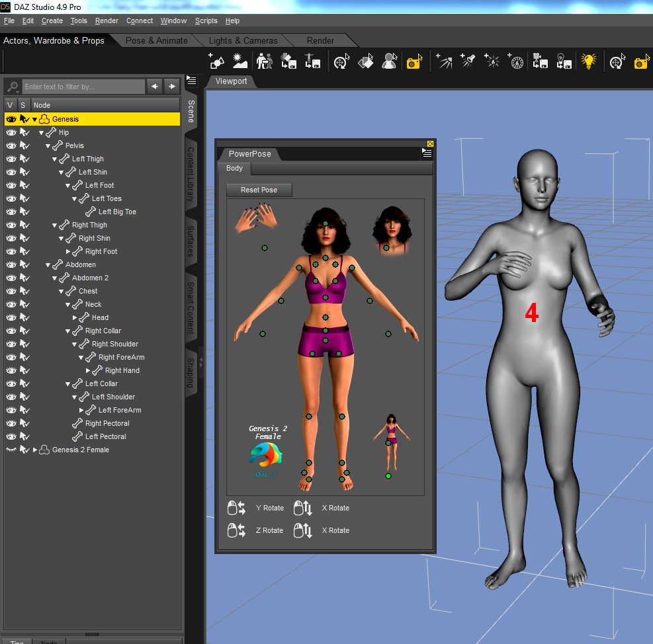Select the Body tab in PowerPose
653x644 pixels.
point(234,168)
